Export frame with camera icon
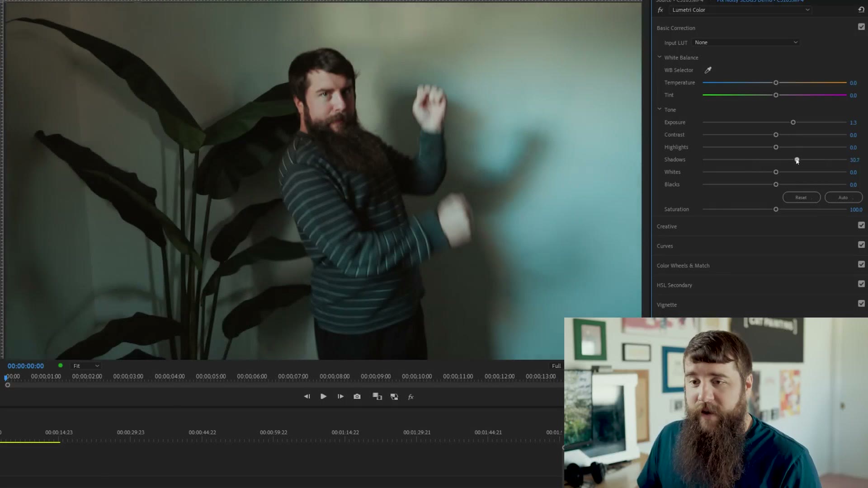The image size is (868, 488). coord(357,396)
